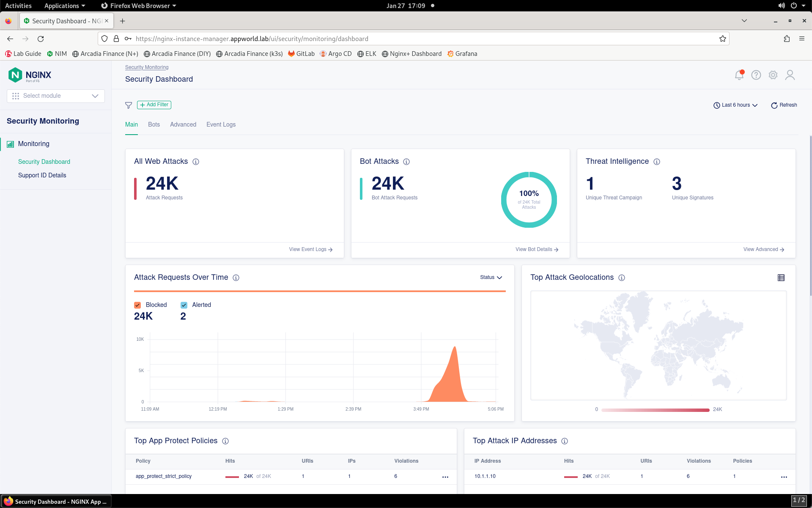Open the user account profile icon
Viewport: 812px width, 508px height.
click(x=790, y=75)
